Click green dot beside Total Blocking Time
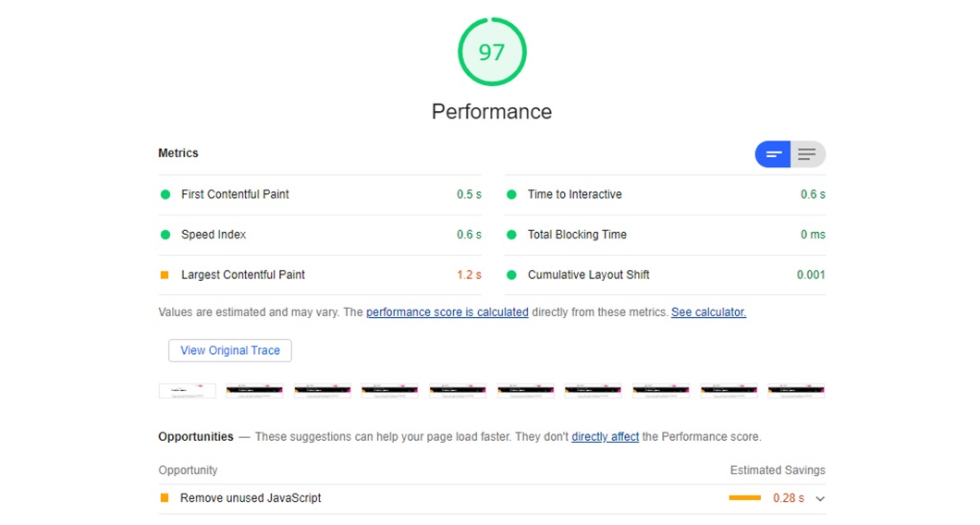The height and width of the screenshot is (525, 980). tap(511, 235)
